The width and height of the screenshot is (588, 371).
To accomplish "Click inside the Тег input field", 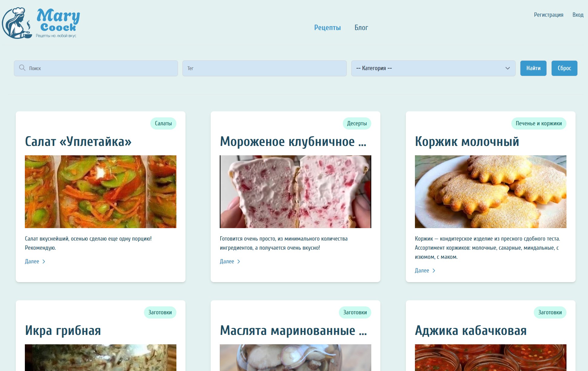I will [x=264, y=68].
